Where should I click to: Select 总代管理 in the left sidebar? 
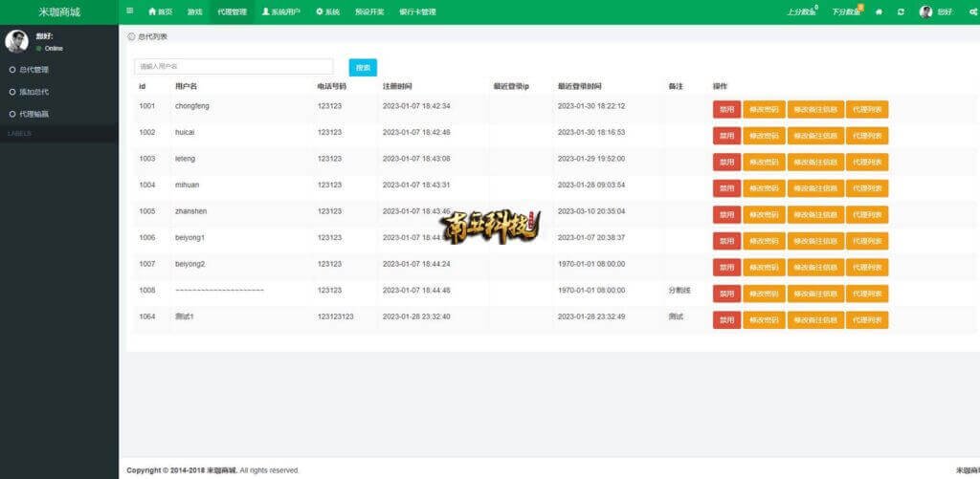(33, 70)
